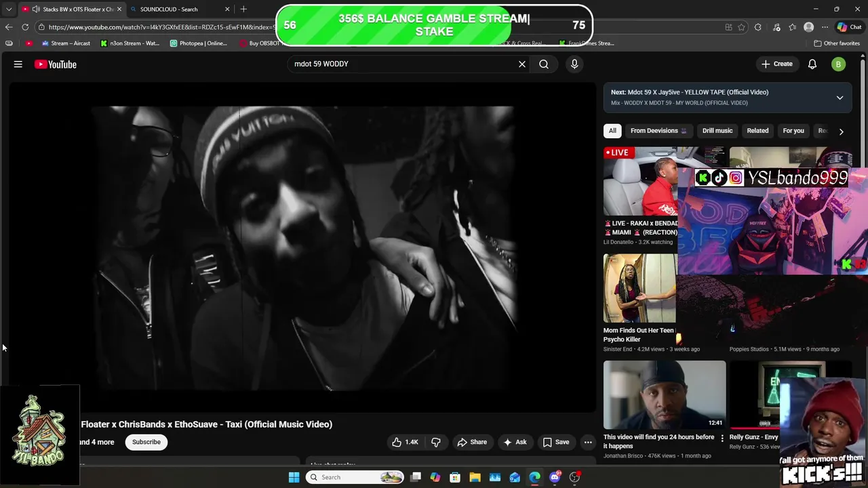Open File Explorer from the taskbar
868x488 pixels.
pos(475,477)
